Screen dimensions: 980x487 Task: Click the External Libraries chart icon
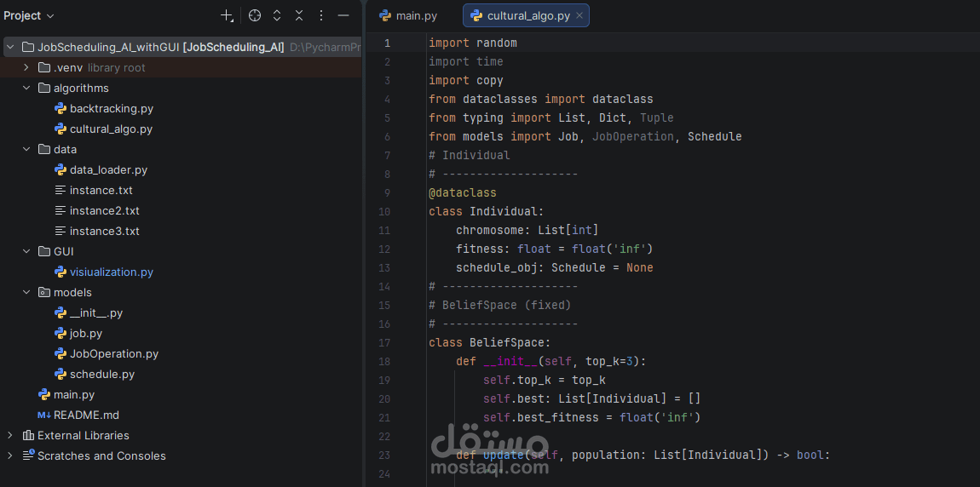click(28, 435)
